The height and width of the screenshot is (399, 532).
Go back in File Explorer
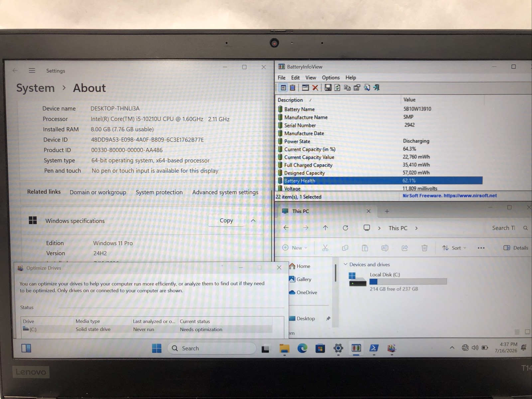tap(286, 228)
